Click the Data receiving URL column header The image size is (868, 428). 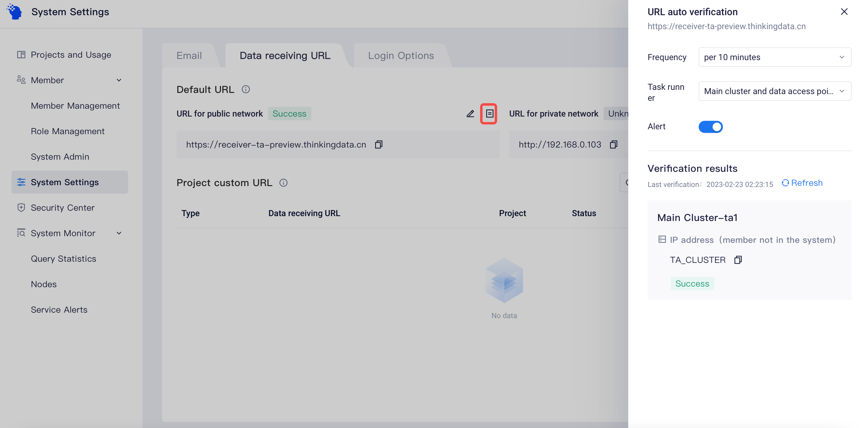pyautogui.click(x=304, y=213)
